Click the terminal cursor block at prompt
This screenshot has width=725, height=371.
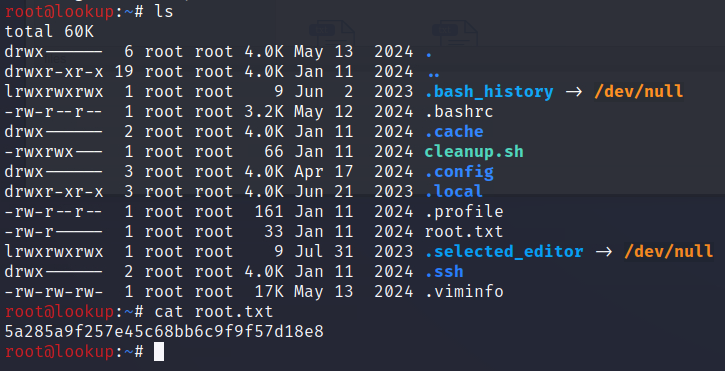click(159, 352)
